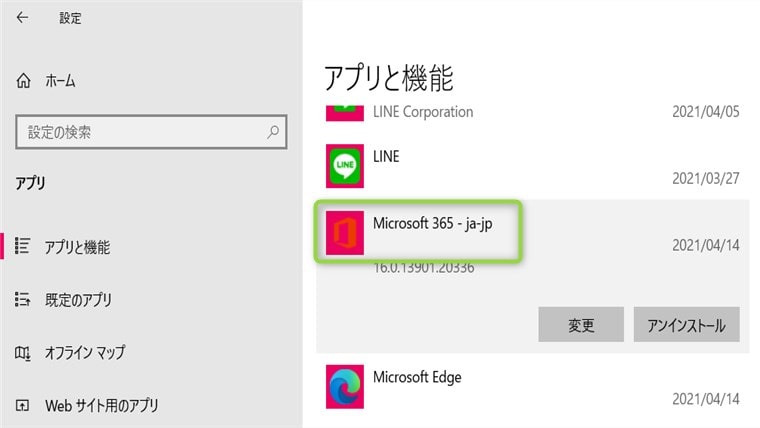Click the Microsoft 365 Office icon
Image resolution: width=760 pixels, height=428 pixels.
[345, 233]
